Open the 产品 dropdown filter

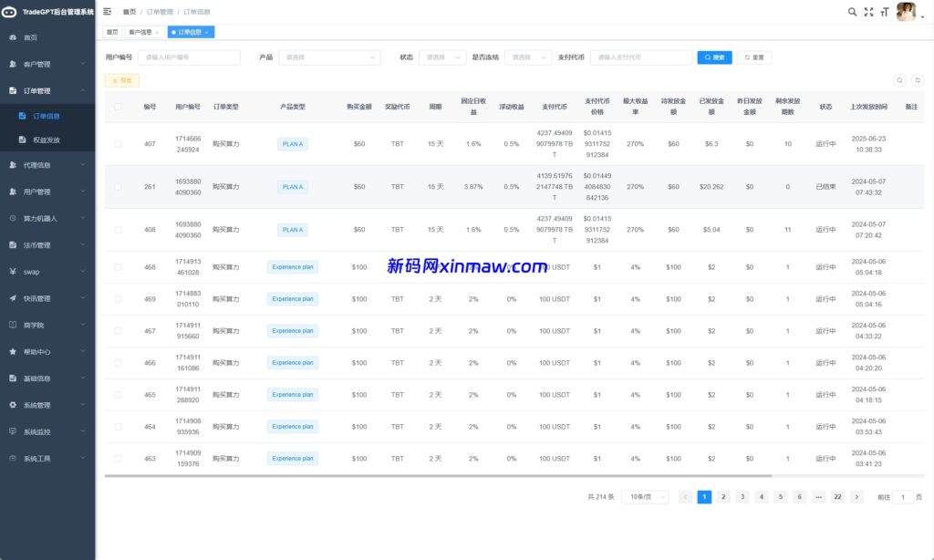(329, 57)
